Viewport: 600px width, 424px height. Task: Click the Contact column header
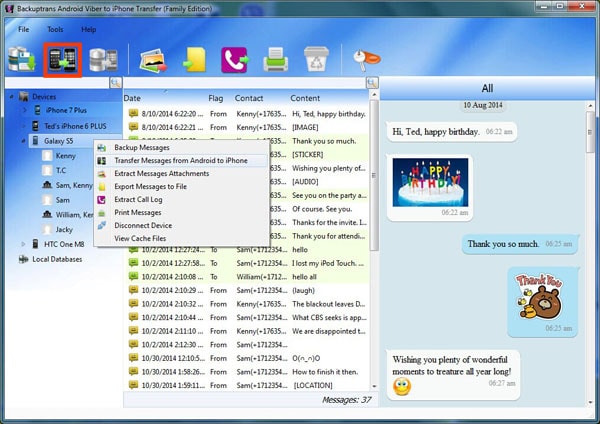coord(249,98)
